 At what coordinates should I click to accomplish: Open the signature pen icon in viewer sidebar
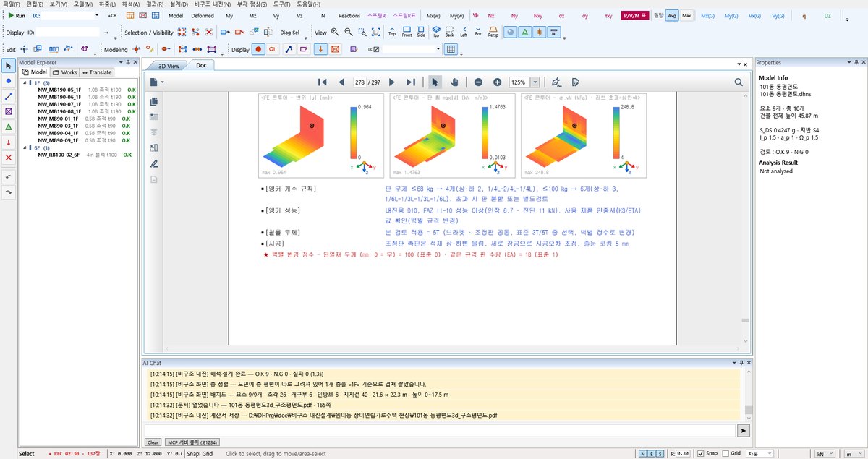[154, 163]
